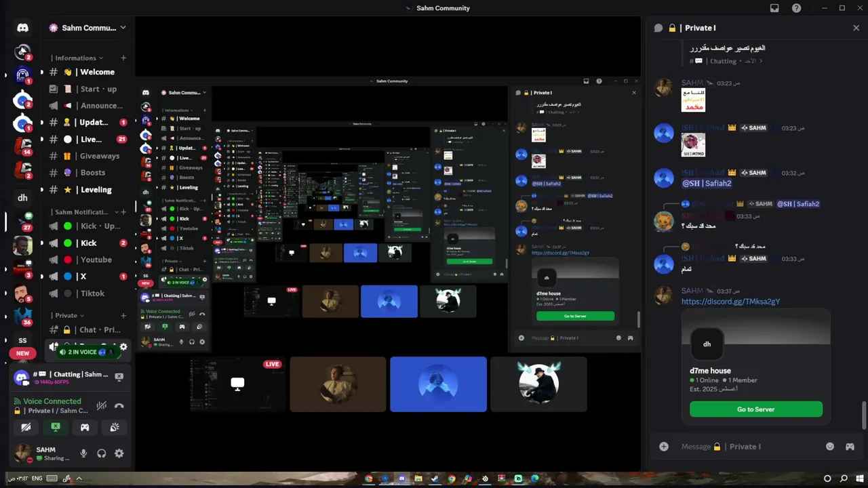Click the @SH | Safiah2 mention

coord(707,184)
